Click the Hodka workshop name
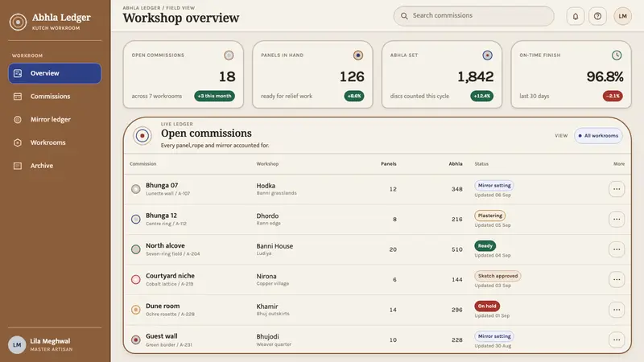Image resolution: width=644 pixels, height=362 pixels. [266, 186]
